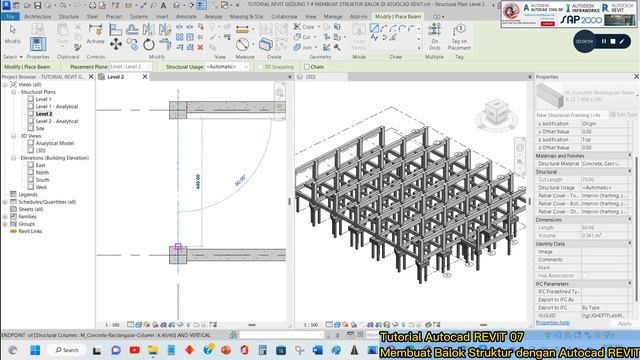Image resolution: width=640 pixels, height=360 pixels.
Task: Click the taskbar Search box
Action: 67,350
